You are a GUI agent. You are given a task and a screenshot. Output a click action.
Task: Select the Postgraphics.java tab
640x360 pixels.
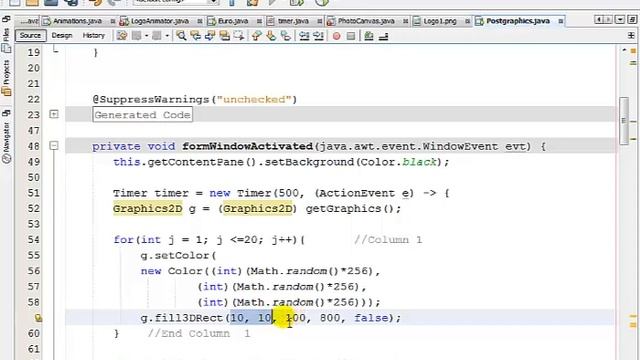pos(517,20)
